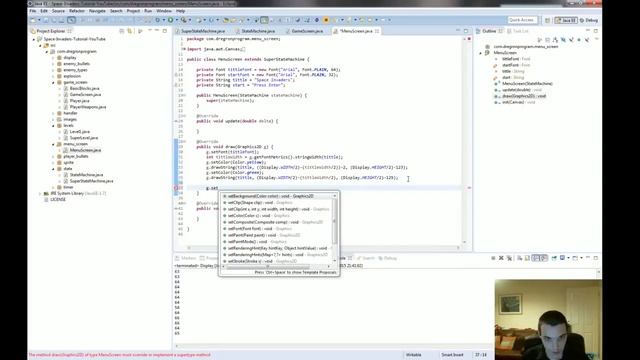Click Remove All Terminated Launches in Console

pyautogui.click(x=509, y=258)
